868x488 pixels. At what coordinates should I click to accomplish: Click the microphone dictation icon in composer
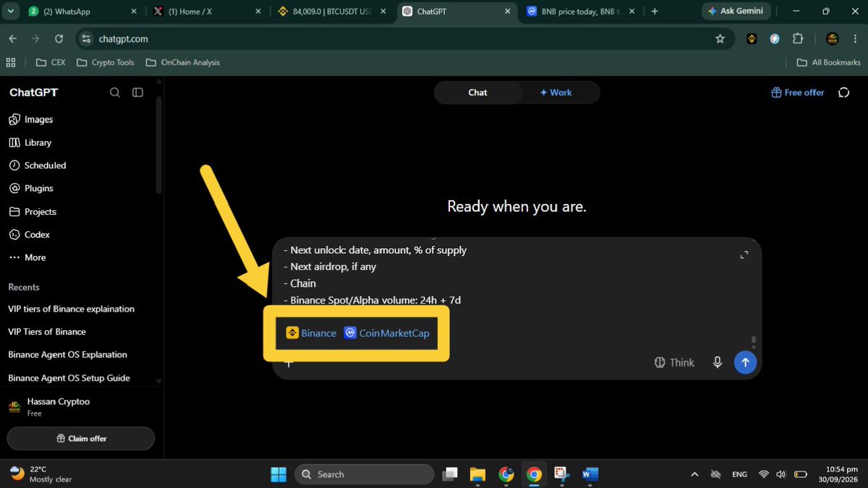click(x=718, y=362)
